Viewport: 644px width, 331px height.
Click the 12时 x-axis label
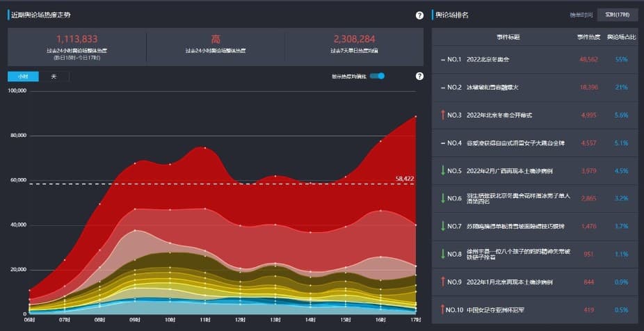pyautogui.click(x=240, y=319)
